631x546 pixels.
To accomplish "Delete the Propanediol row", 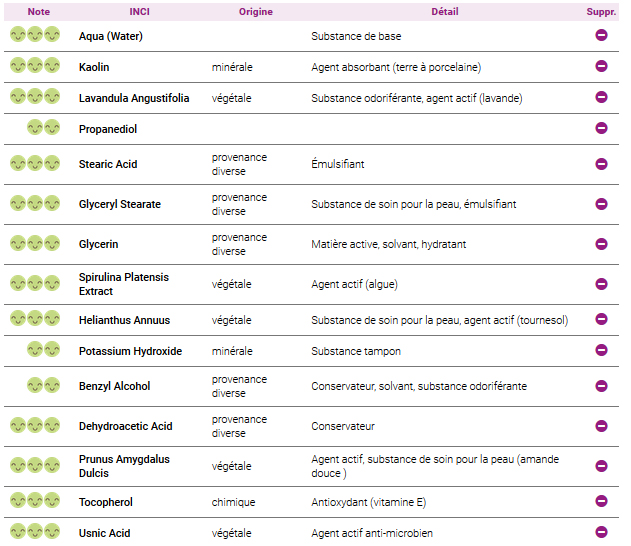I will [x=601, y=128].
